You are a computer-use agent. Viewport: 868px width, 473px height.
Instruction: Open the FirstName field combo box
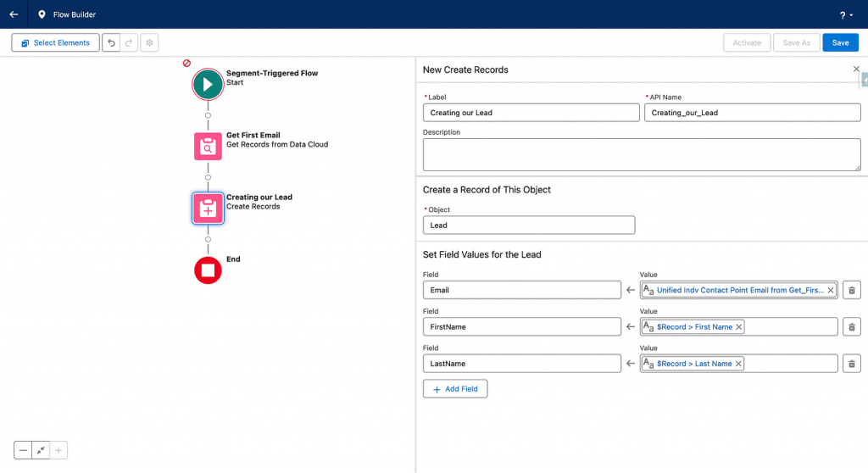point(521,327)
